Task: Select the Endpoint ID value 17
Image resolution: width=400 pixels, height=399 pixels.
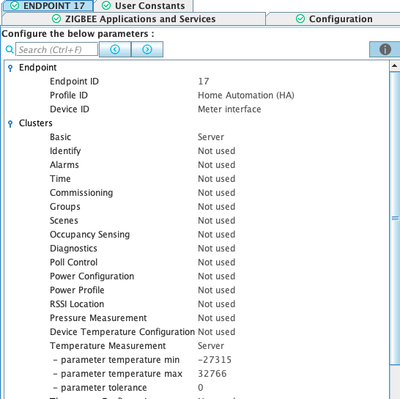Action: 203,81
